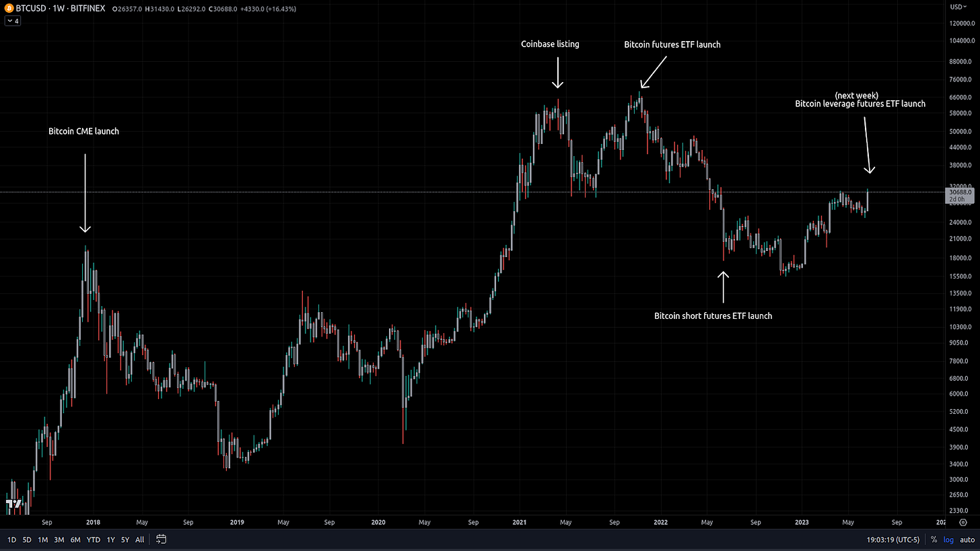The height and width of the screenshot is (551, 980).
Task: Select the 'Bitcoin futures ETF launch' annotation
Action: coord(672,45)
